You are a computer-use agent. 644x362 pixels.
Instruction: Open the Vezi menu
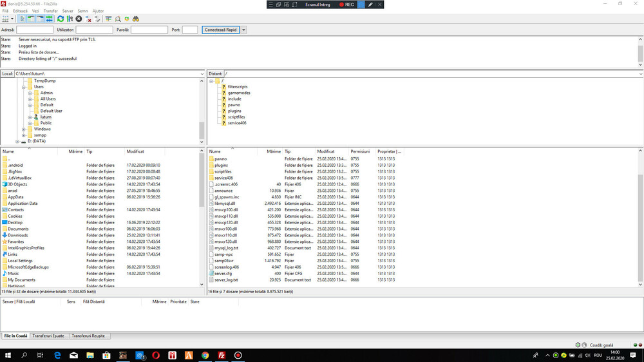tap(35, 11)
